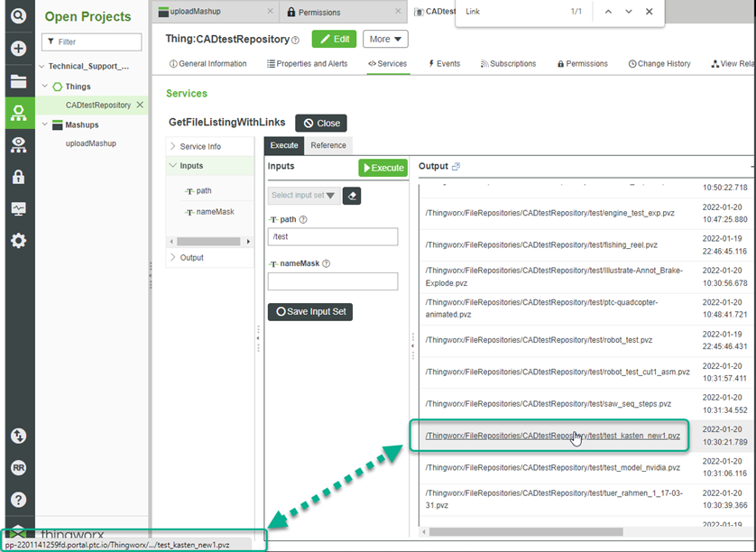This screenshot has height=552, width=756.
Task: Switch to Events tab
Action: [444, 64]
